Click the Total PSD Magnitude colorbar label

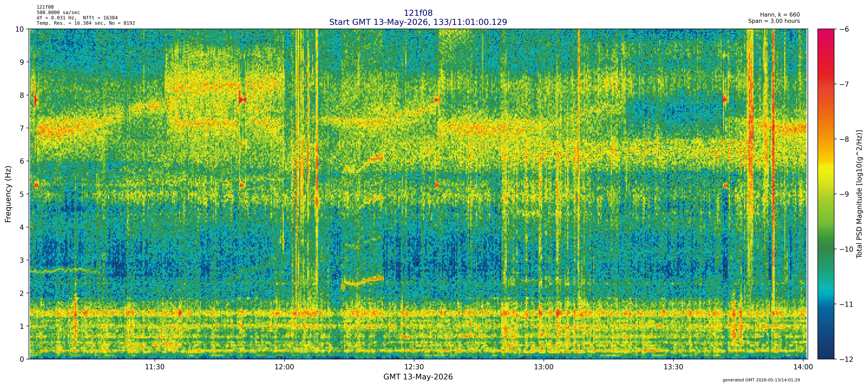click(x=859, y=194)
